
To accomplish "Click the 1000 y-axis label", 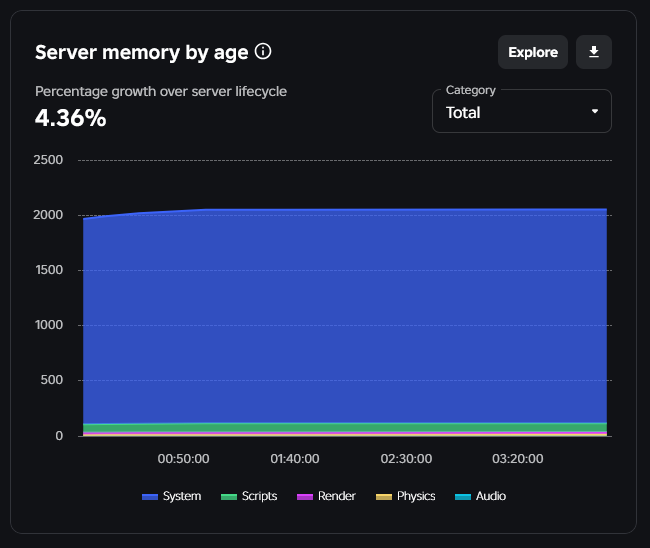I will tap(49, 325).
